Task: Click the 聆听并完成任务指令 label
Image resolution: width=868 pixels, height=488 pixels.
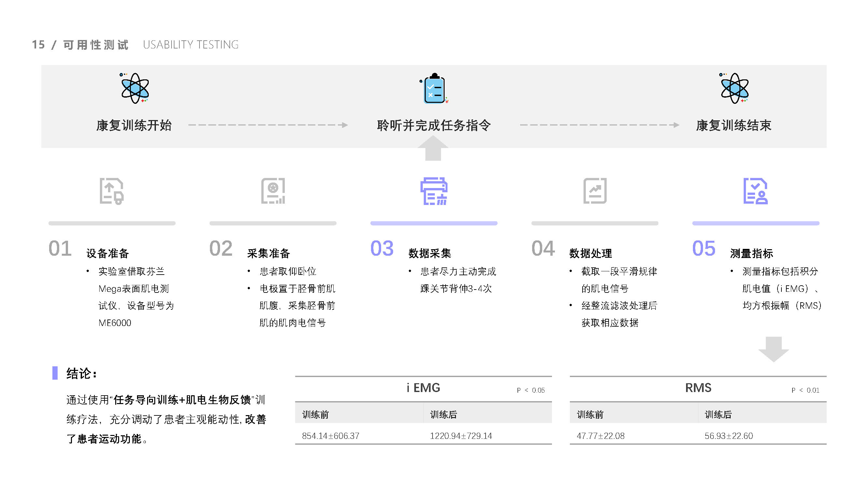Action: 434,125
